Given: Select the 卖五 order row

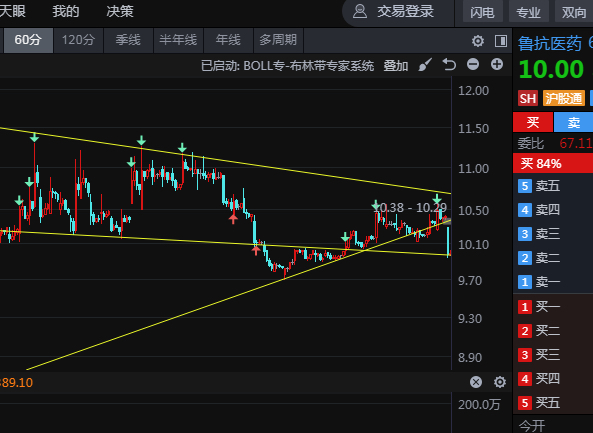Looking at the screenshot, I should pyautogui.click(x=553, y=186).
